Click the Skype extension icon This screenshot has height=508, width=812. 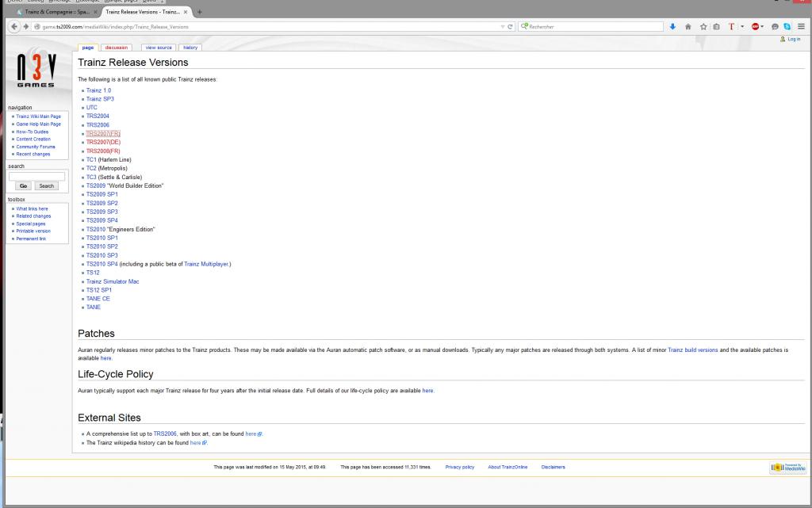click(x=787, y=26)
